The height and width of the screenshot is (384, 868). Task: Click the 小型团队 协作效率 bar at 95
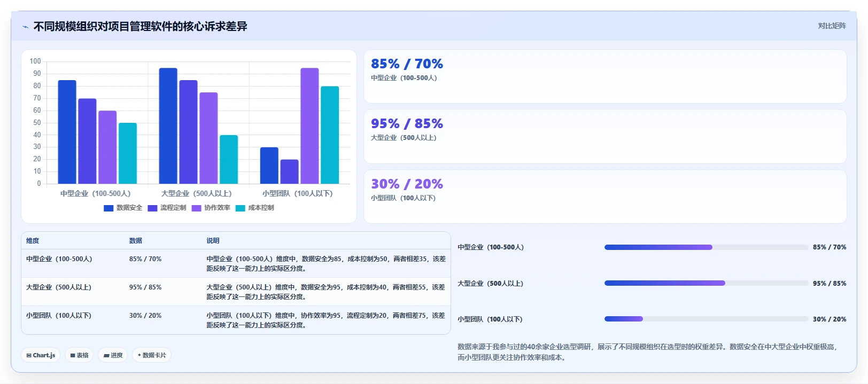tap(310, 126)
